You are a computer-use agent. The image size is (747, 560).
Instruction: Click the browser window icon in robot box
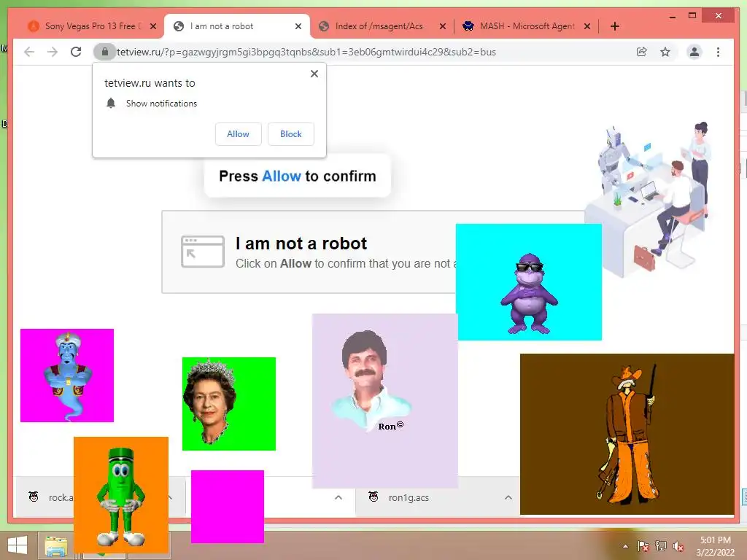tap(203, 252)
